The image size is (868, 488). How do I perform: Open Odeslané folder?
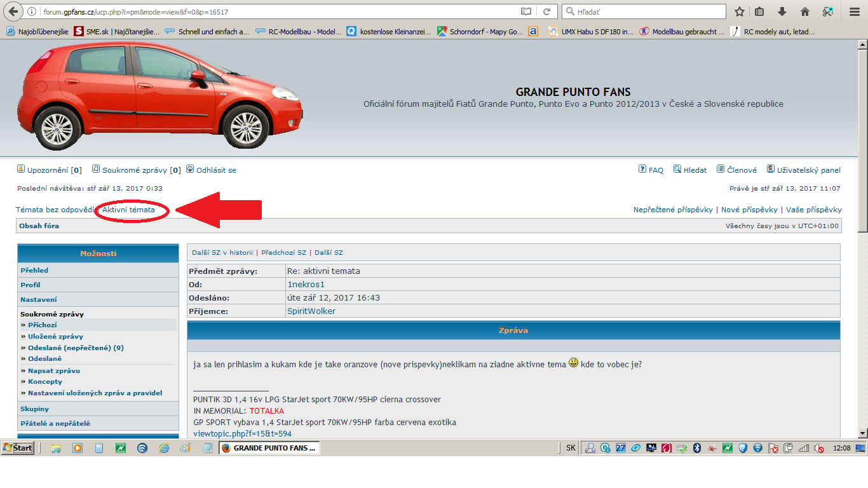coord(44,358)
